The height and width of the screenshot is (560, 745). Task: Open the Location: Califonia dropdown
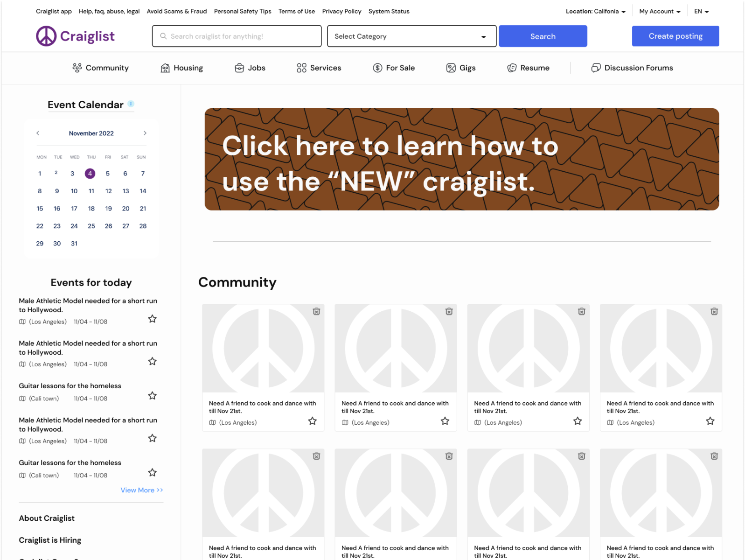(596, 11)
